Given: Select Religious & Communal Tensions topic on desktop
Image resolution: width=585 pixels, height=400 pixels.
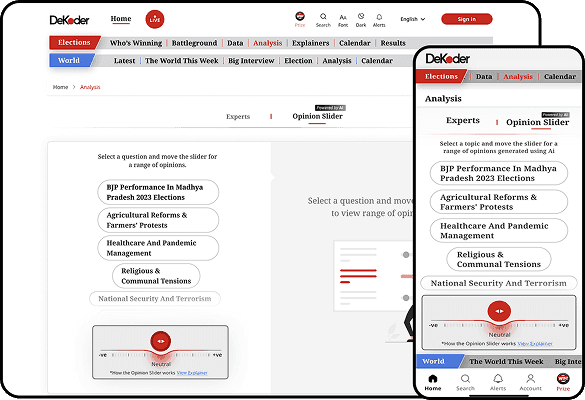Looking at the screenshot, I should 156,276.
